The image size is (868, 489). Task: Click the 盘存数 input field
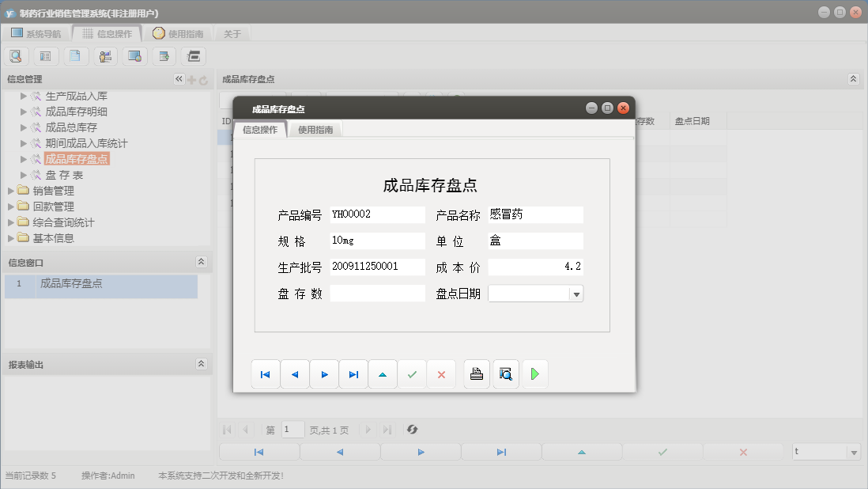click(377, 294)
